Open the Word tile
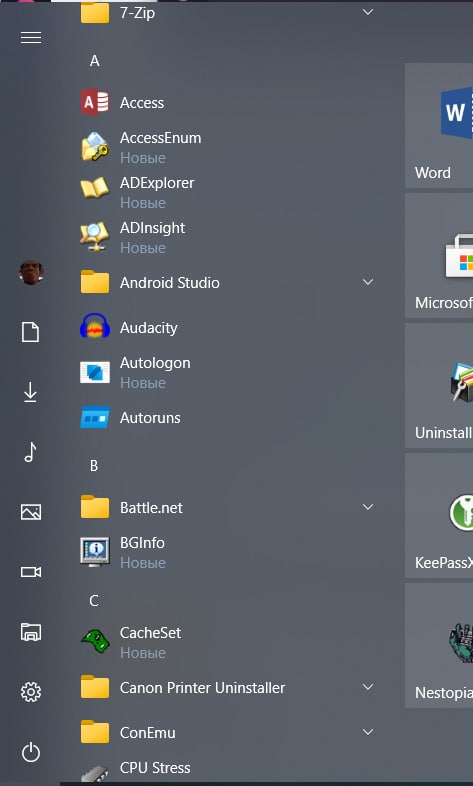Screen dimensions: 473x786 [439, 125]
